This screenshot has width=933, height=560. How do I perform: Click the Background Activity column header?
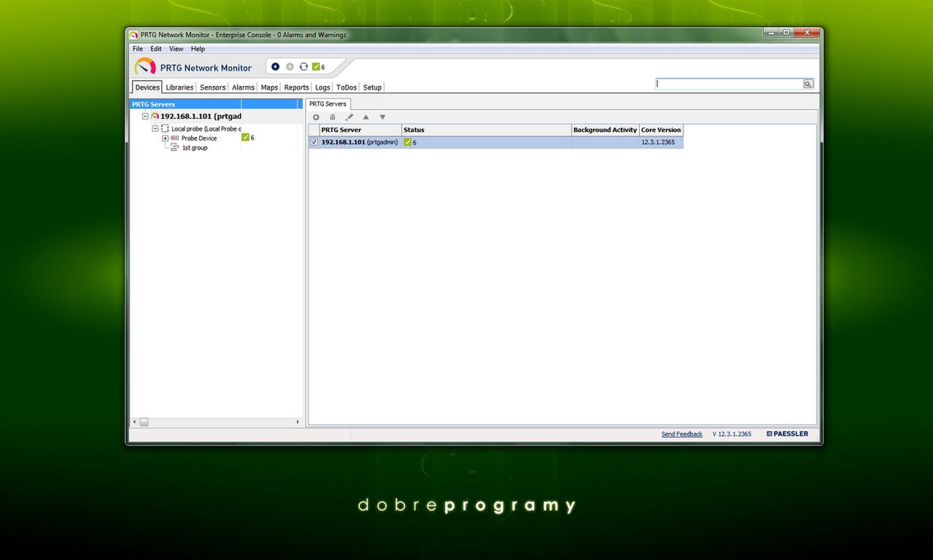(x=605, y=130)
